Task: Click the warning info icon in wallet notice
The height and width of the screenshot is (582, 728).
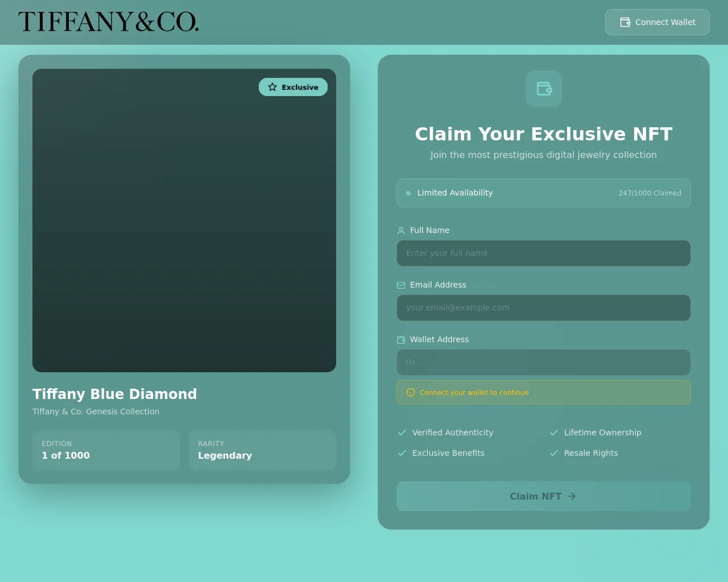Action: (411, 392)
